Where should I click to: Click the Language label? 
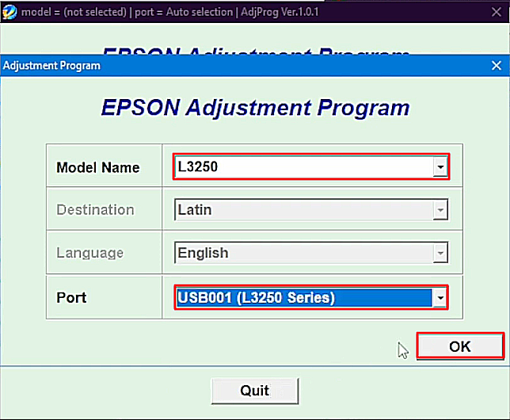coord(90,253)
